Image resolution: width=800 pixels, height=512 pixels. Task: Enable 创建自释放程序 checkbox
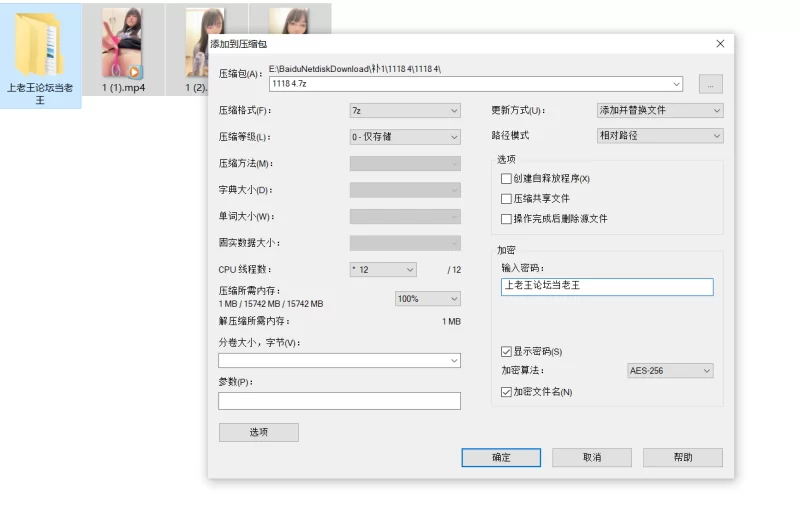coord(506,178)
